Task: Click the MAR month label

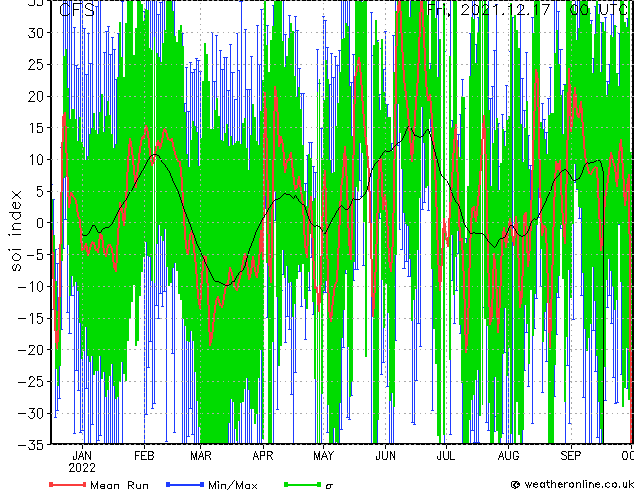Action: [201, 456]
